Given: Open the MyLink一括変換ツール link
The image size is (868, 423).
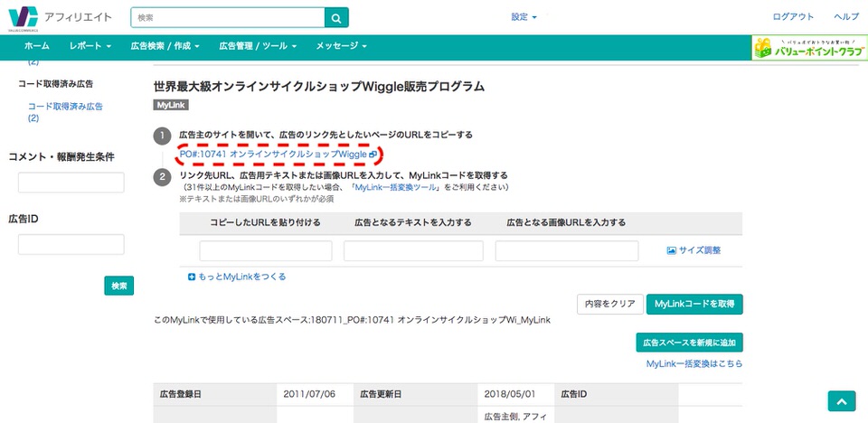Looking at the screenshot, I should point(395,188).
